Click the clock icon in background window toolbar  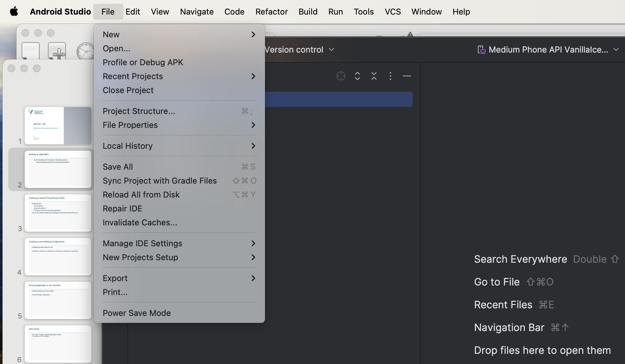tap(86, 51)
